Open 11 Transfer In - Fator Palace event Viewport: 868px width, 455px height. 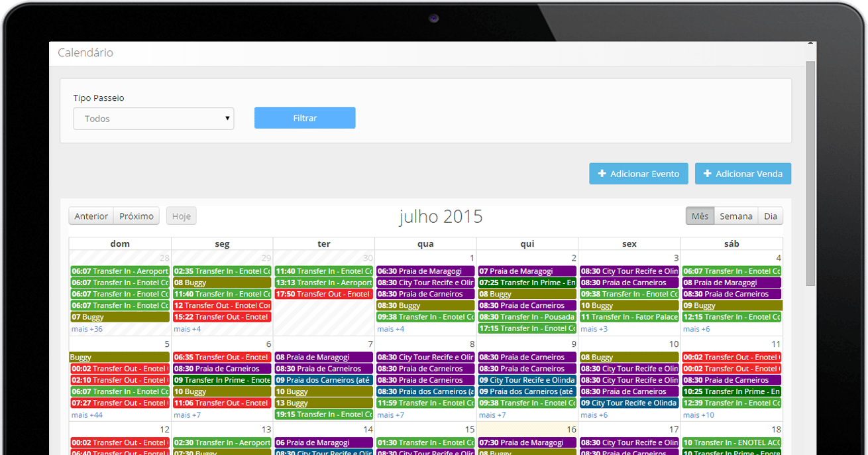pos(629,317)
